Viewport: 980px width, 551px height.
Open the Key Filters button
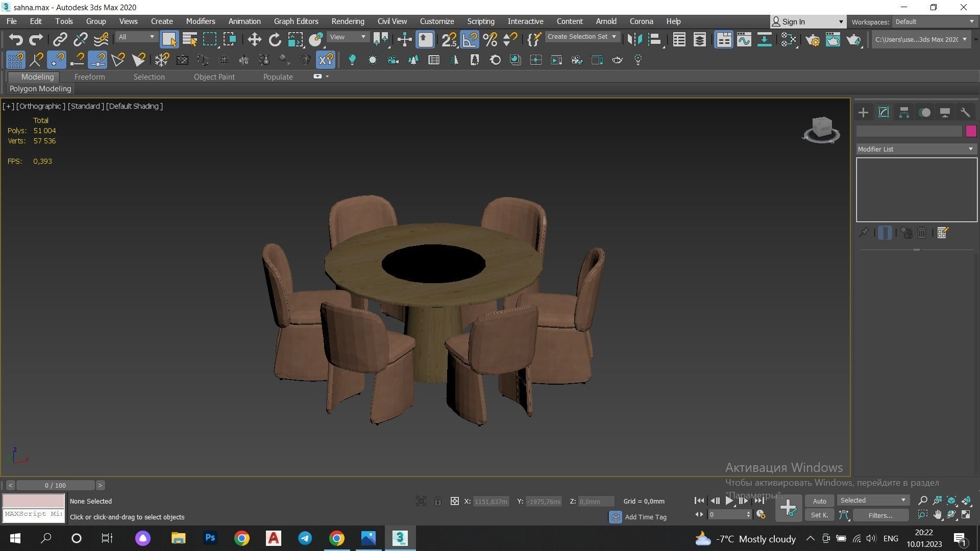click(880, 515)
